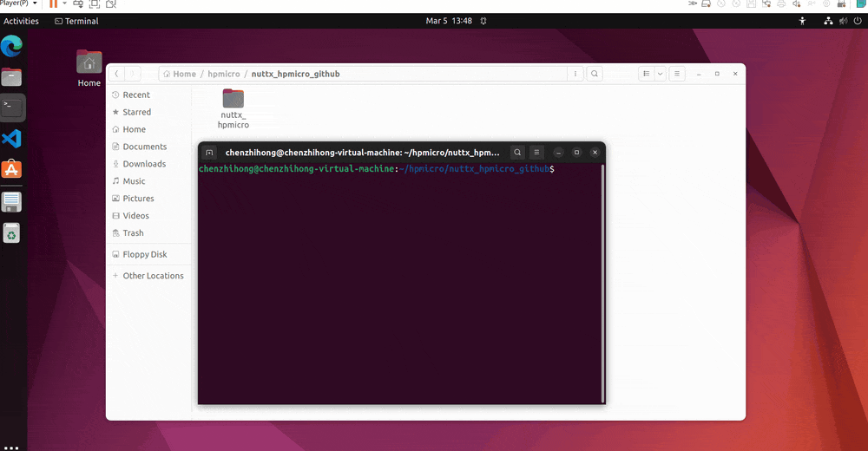Click the search icon in the Files toolbar

595,74
